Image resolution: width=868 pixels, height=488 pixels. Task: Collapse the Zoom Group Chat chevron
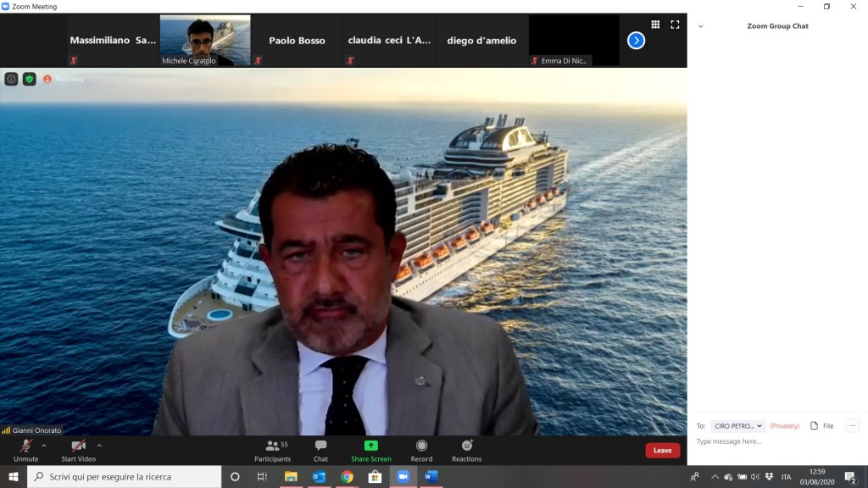[700, 26]
